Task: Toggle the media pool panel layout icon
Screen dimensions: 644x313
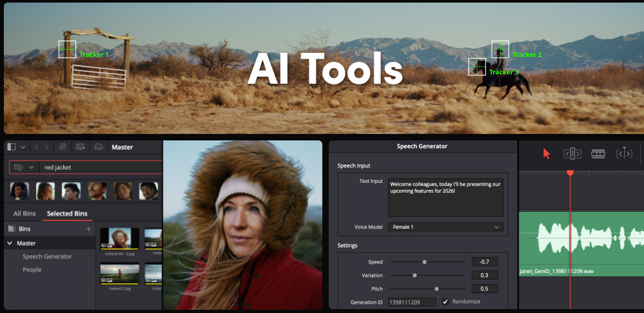Action: [x=12, y=147]
